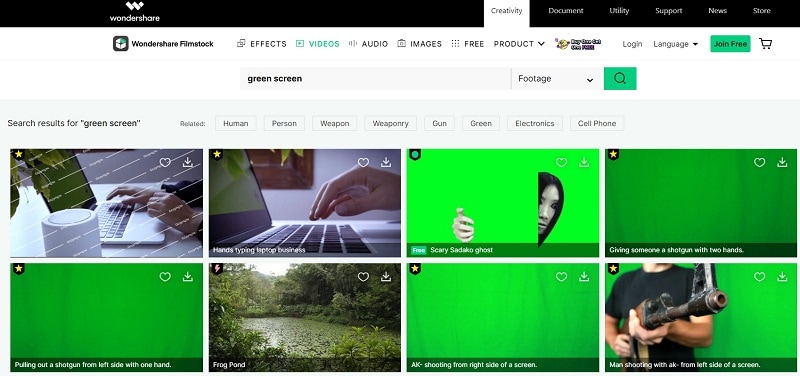Select the Weapon related tag

(x=335, y=123)
